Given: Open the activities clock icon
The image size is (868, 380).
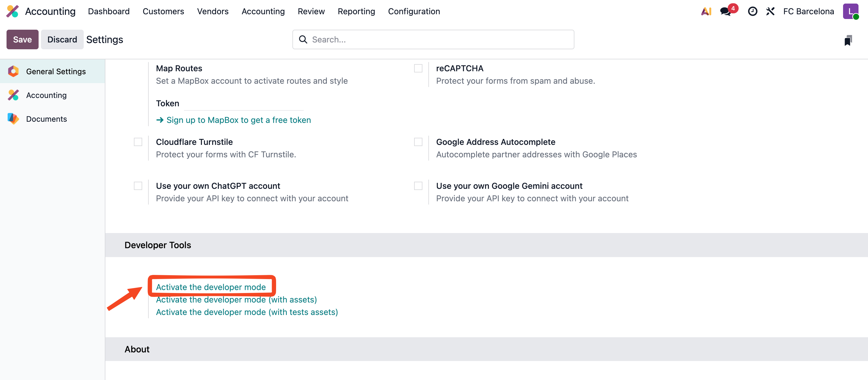Looking at the screenshot, I should pos(752,11).
